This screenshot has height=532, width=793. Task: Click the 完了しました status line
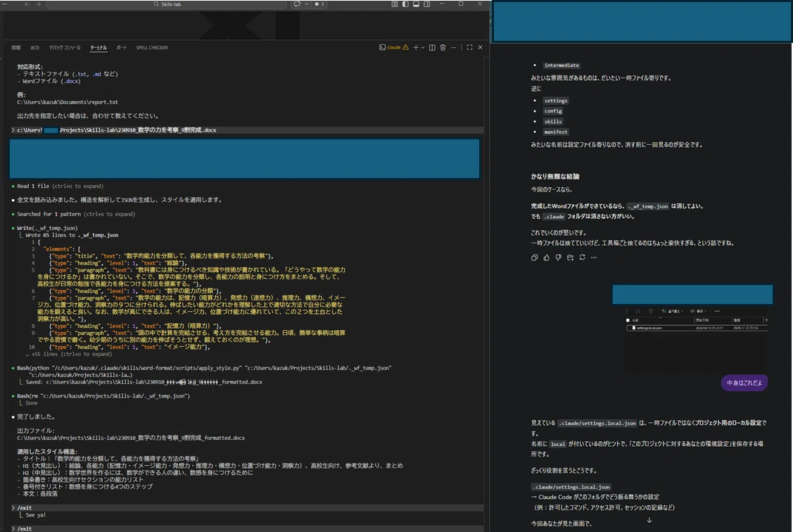[36, 417]
